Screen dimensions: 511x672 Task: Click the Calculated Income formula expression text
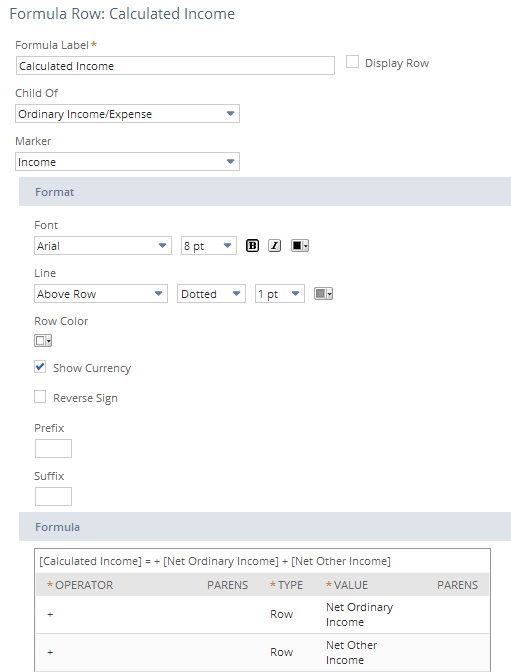pos(215,561)
